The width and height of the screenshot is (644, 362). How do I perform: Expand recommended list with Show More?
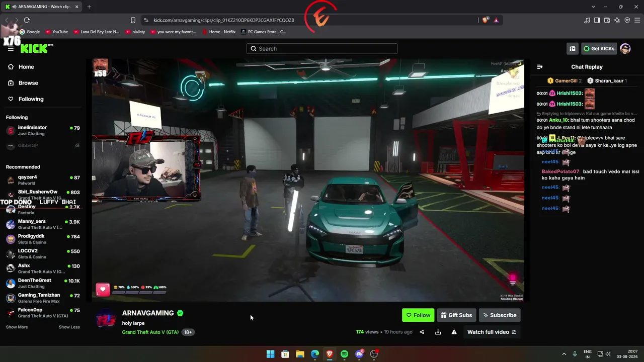point(17,327)
